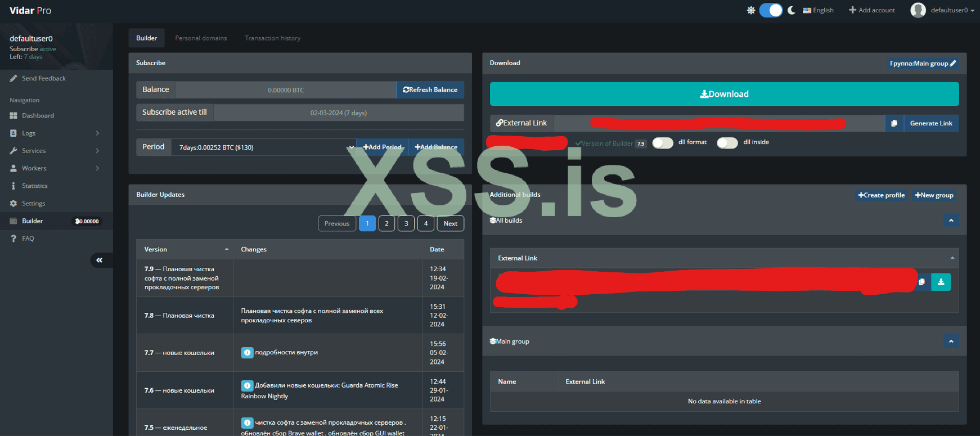980x436 pixels.
Task: Expand the Services submenu chevron
Action: click(x=97, y=151)
